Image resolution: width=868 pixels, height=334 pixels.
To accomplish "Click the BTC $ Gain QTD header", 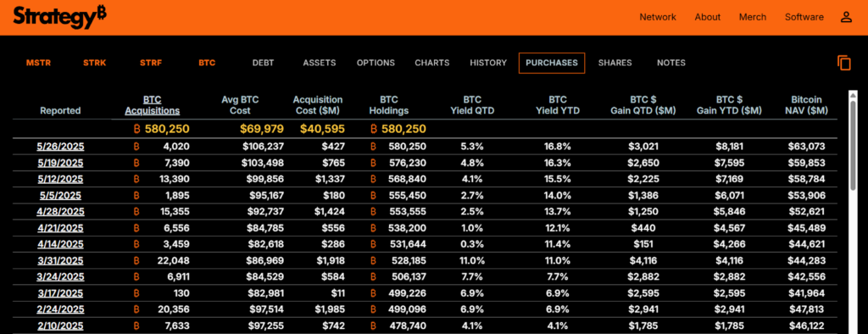I will pyautogui.click(x=643, y=105).
